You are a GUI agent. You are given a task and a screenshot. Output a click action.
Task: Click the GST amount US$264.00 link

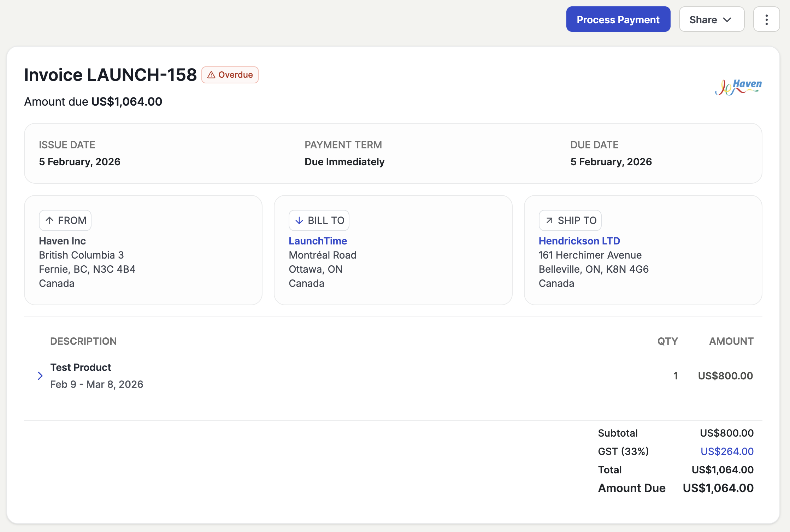727,451
